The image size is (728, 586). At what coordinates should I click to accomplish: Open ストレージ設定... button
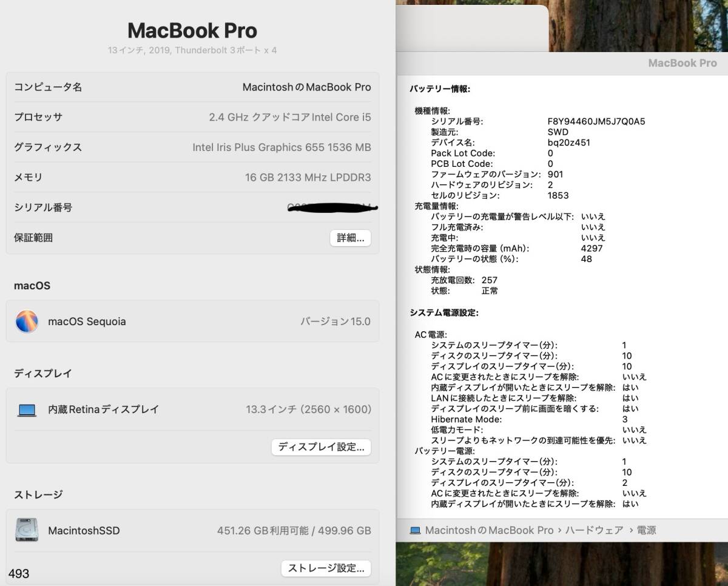point(326,568)
